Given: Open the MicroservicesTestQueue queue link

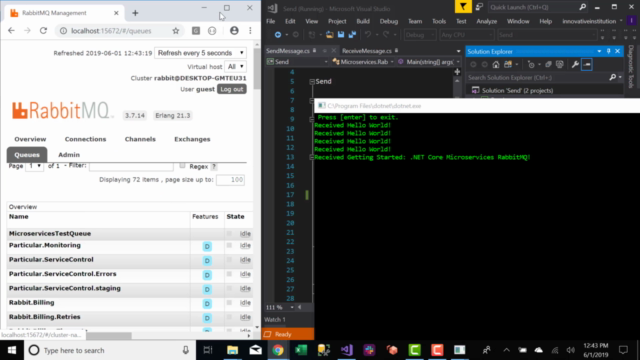Looking at the screenshot, I should coord(50,233).
